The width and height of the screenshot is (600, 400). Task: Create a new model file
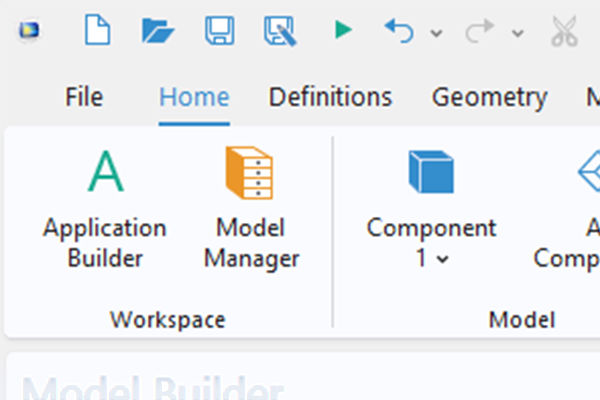97,31
